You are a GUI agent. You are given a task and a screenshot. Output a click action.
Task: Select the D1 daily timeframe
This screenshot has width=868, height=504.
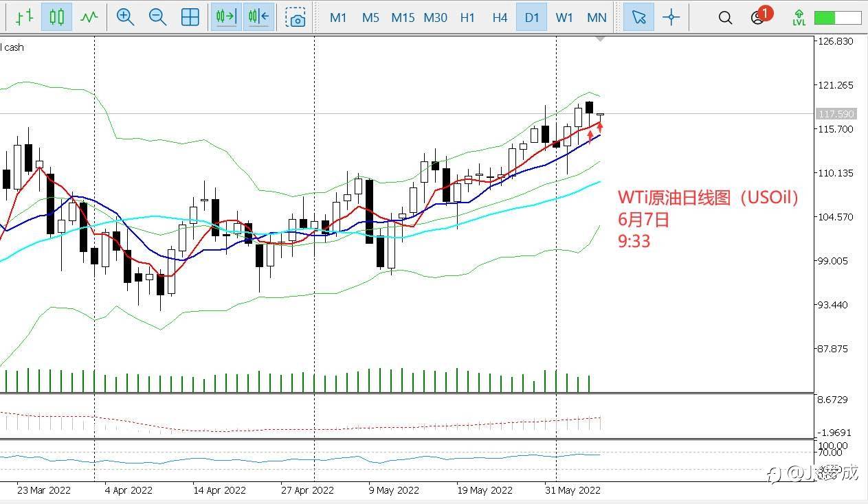pos(532,17)
